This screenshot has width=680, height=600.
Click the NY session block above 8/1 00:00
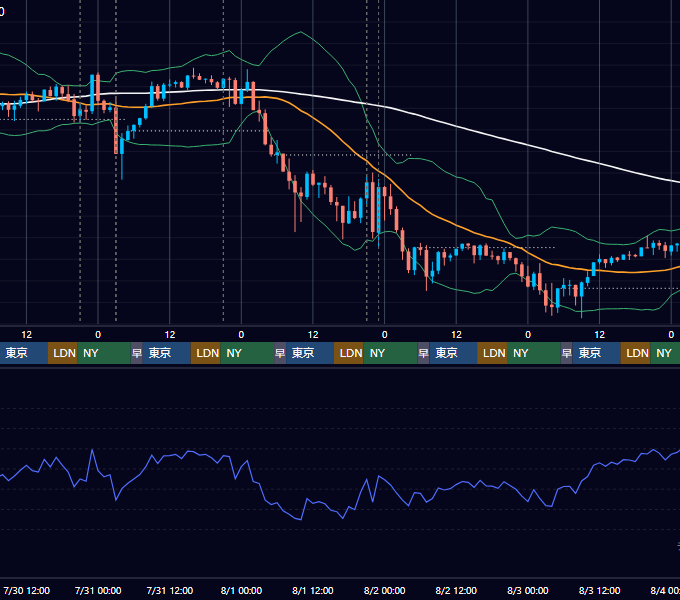pyautogui.click(x=247, y=353)
